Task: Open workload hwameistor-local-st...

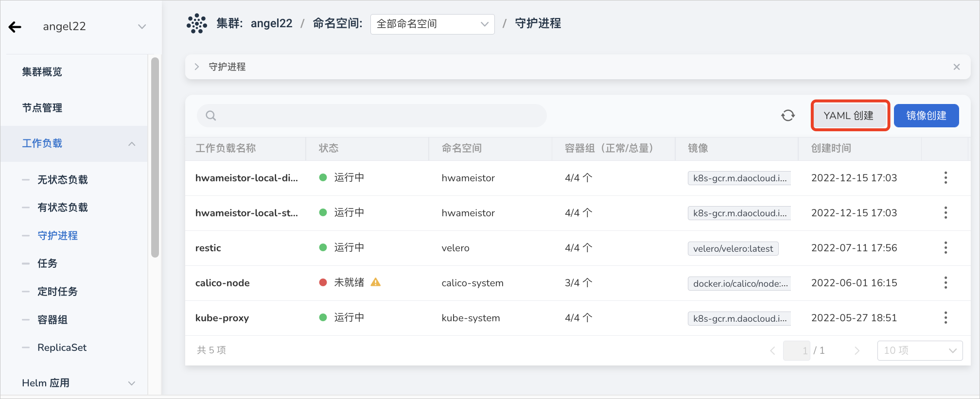Action: pyautogui.click(x=246, y=213)
